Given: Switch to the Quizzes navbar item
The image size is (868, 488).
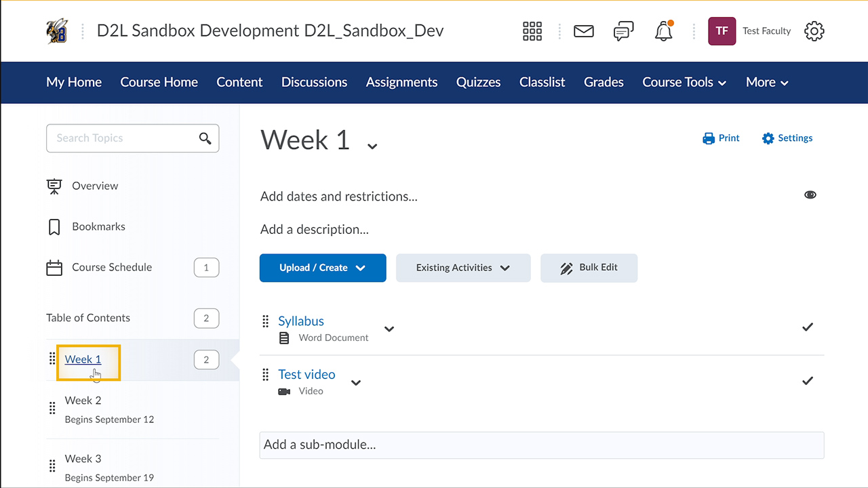Looking at the screenshot, I should coord(478,82).
